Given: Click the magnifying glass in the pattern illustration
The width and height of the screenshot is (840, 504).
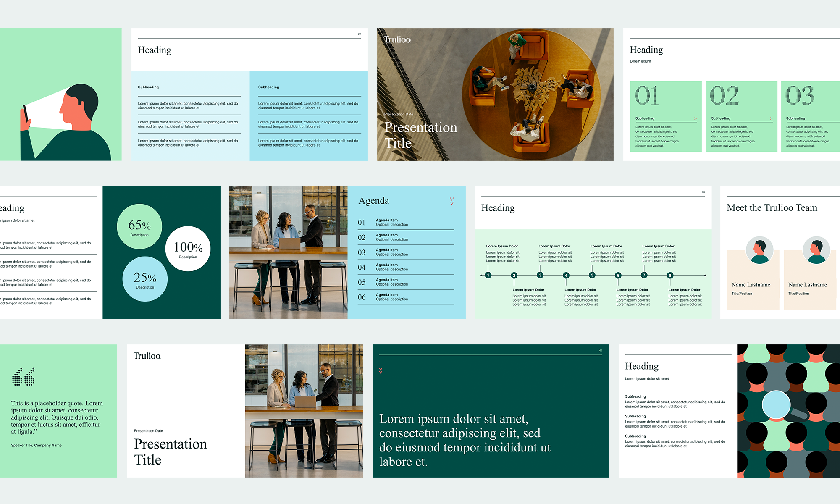Looking at the screenshot, I should pyautogui.click(x=777, y=405).
